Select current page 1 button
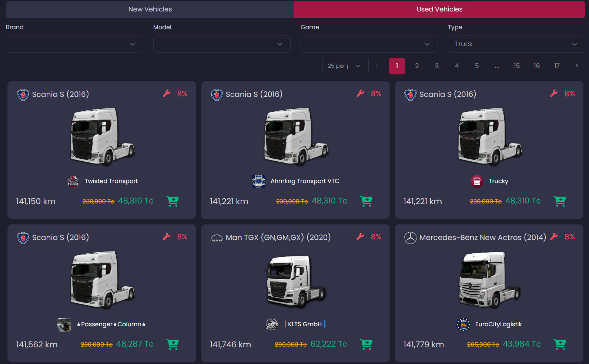Viewport: 589px width, 364px height. 397,66
